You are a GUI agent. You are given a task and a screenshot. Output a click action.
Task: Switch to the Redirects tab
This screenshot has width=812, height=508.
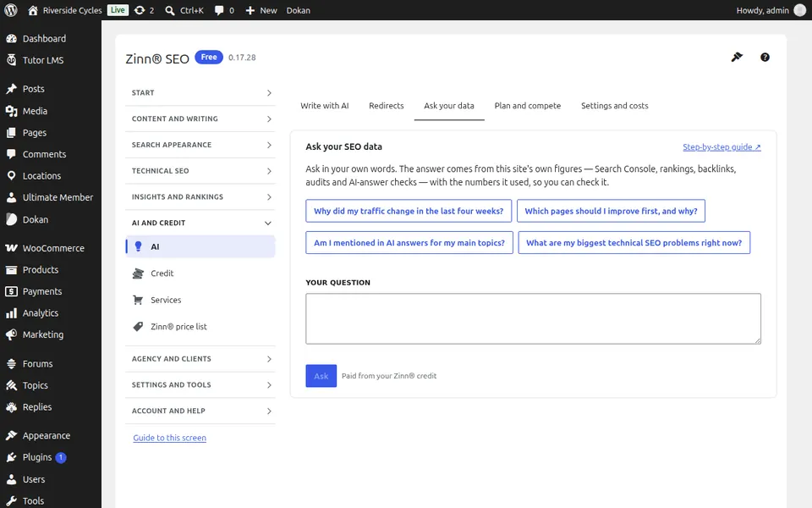click(x=387, y=106)
